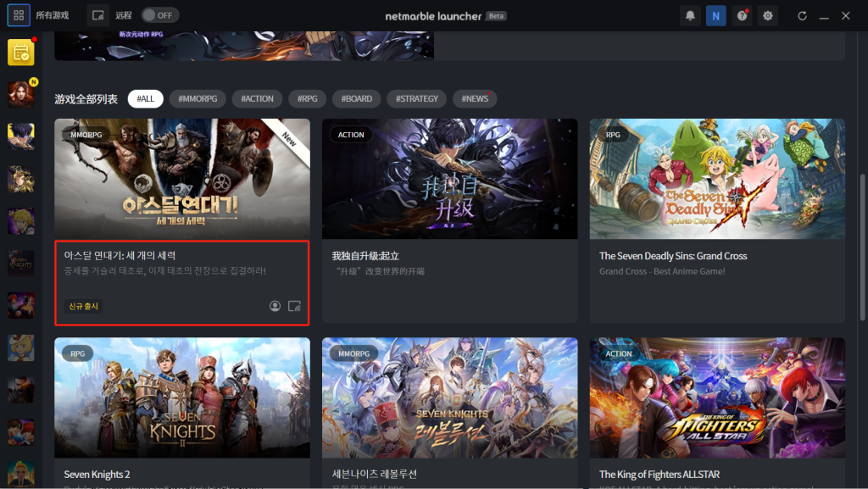Open the 所有游戏 grid icon

19,15
